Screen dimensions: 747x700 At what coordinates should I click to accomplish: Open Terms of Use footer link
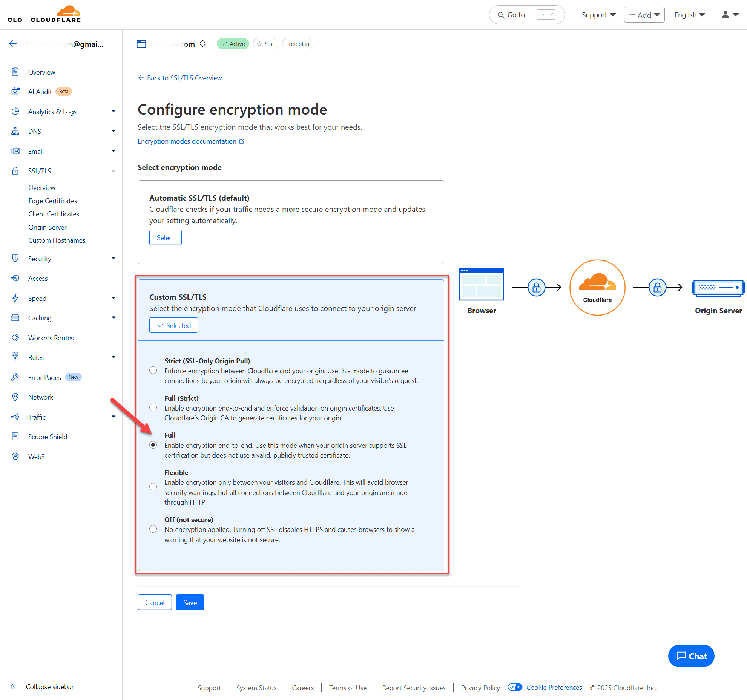(348, 688)
